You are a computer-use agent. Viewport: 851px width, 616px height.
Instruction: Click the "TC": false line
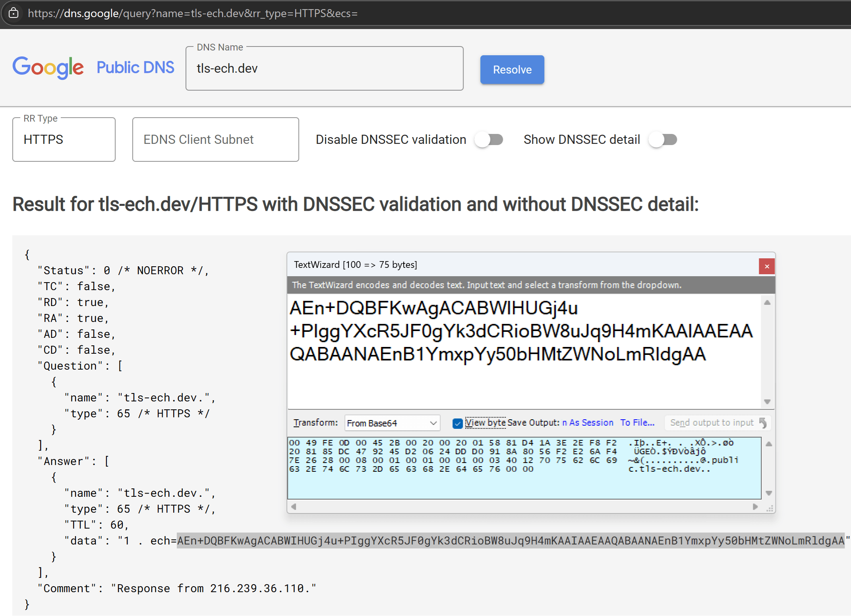coord(77,287)
